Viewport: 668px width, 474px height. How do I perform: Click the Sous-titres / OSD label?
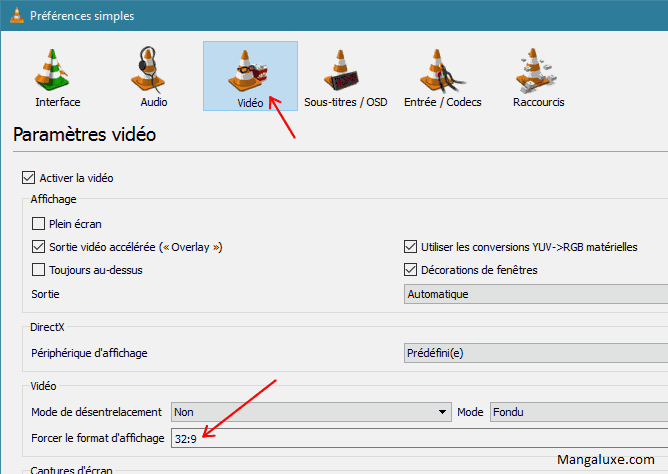(345, 102)
